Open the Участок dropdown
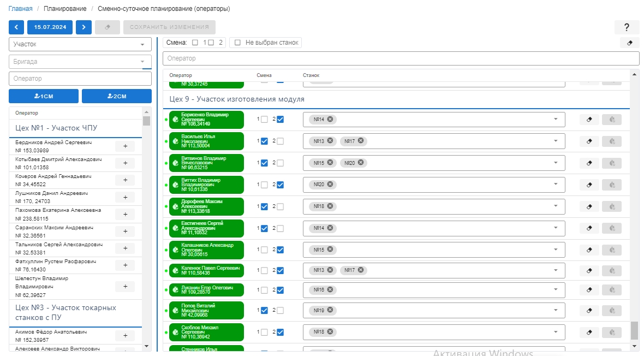The height and width of the screenshot is (356, 644). pyautogui.click(x=80, y=44)
